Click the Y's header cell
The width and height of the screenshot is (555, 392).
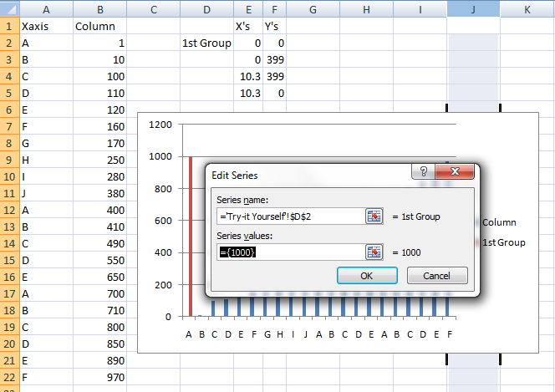[275, 26]
